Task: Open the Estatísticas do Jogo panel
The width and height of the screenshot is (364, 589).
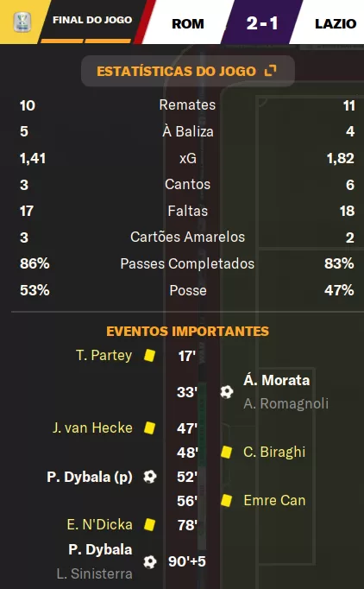Action: click(x=188, y=71)
